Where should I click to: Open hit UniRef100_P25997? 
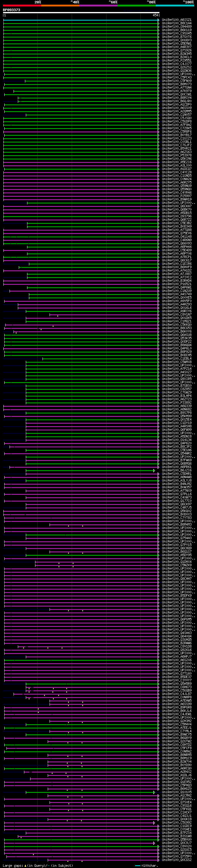point(176,196)
